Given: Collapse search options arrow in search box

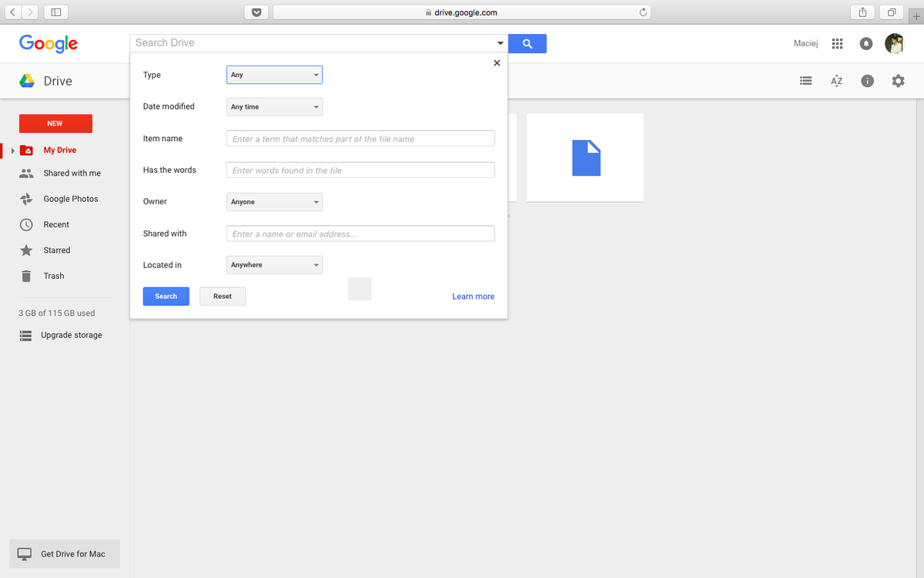Looking at the screenshot, I should (500, 44).
